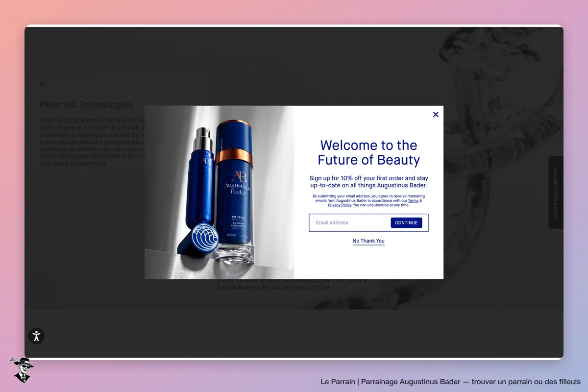Select the Augustinus Bader product photo
The height and width of the screenshot is (392, 588).
click(220, 193)
